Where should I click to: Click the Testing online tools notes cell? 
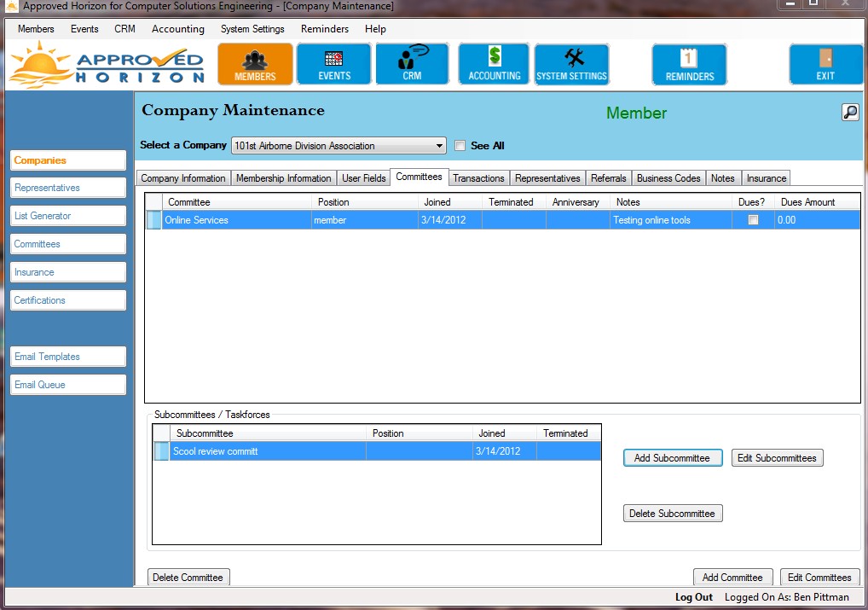coord(671,220)
